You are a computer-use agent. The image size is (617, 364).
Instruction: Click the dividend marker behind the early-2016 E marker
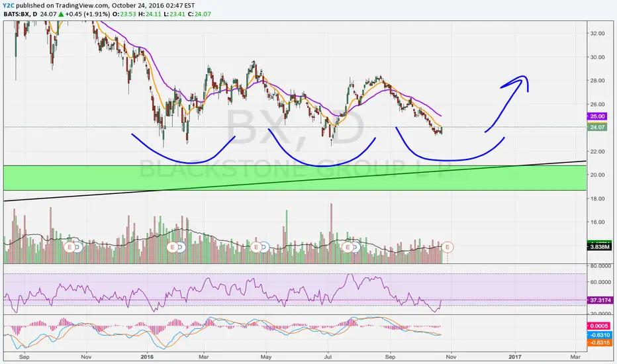pos(182,247)
